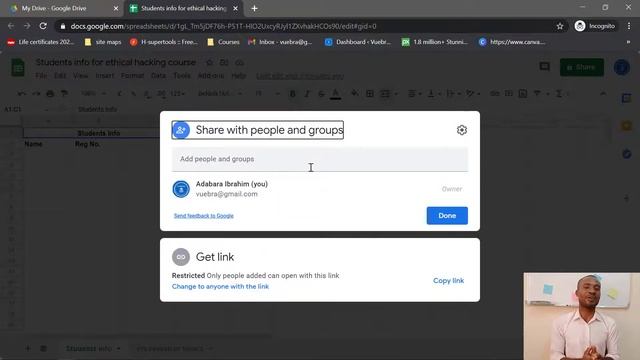Image resolution: width=640 pixels, height=360 pixels.
Task: Open the Help menu
Action: [x=239, y=76]
